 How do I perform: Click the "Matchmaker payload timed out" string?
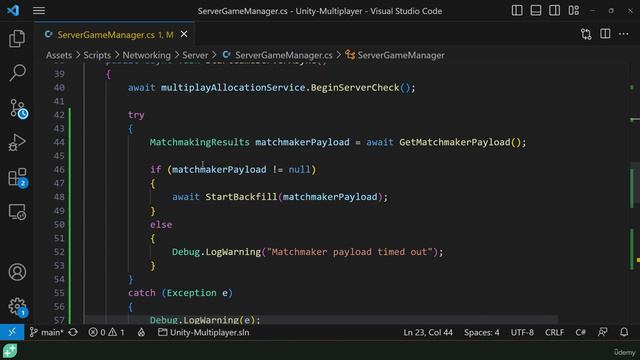349,252
